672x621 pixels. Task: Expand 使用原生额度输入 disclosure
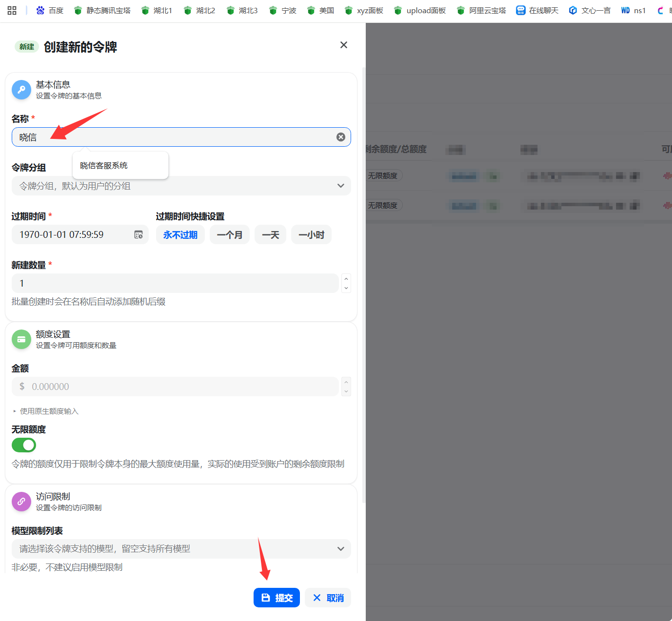[46, 411]
